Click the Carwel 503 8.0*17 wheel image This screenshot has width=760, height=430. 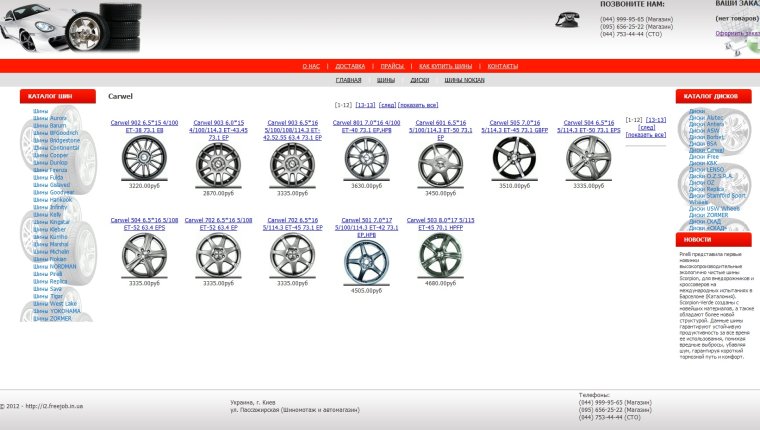point(440,255)
